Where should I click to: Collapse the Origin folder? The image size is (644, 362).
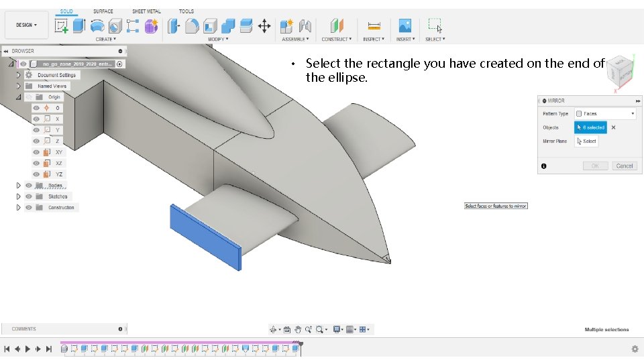pyautogui.click(x=19, y=97)
